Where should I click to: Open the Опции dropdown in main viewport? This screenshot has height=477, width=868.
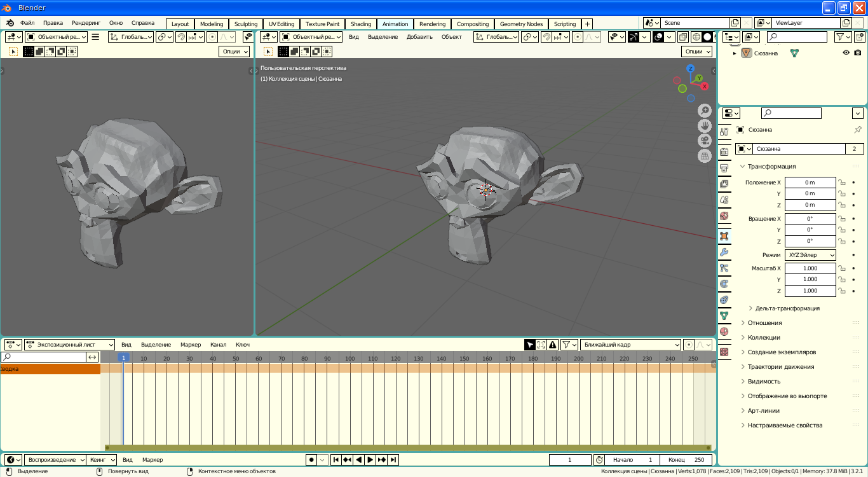coord(697,52)
